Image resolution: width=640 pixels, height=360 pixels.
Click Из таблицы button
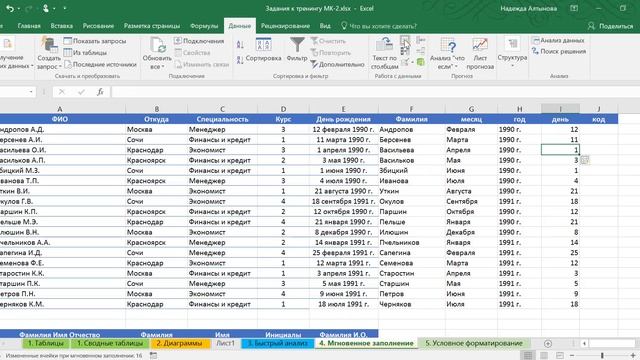86,52
